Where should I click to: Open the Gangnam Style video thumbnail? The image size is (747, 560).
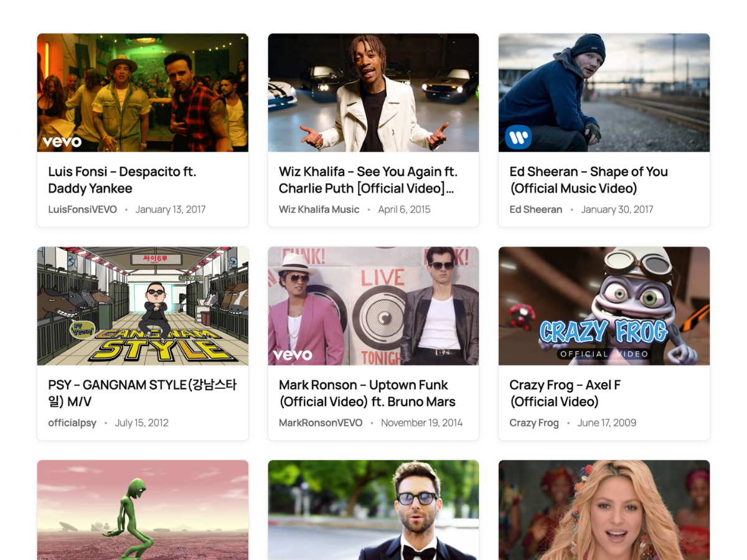(x=143, y=306)
